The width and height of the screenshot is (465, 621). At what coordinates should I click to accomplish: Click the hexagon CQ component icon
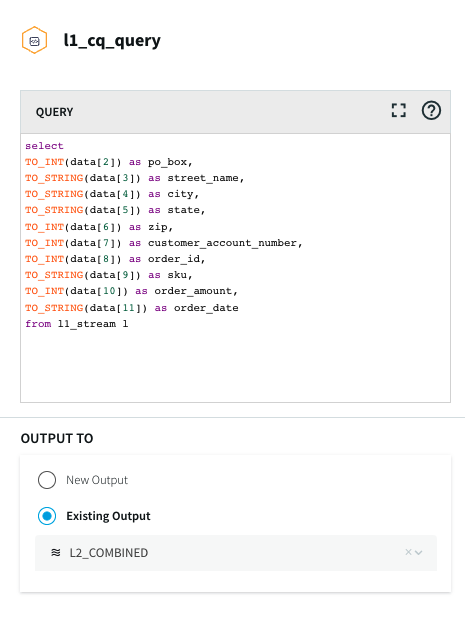coord(34,40)
